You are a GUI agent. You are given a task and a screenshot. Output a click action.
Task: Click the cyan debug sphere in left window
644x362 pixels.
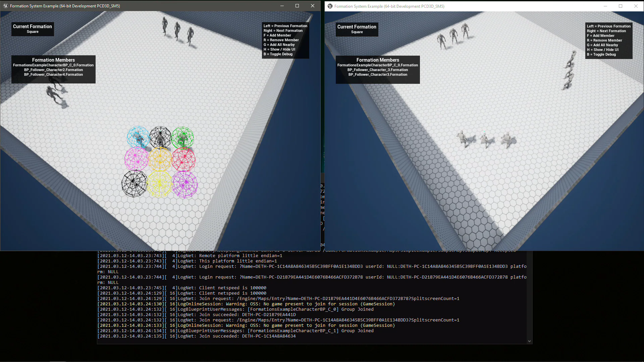coord(138,137)
